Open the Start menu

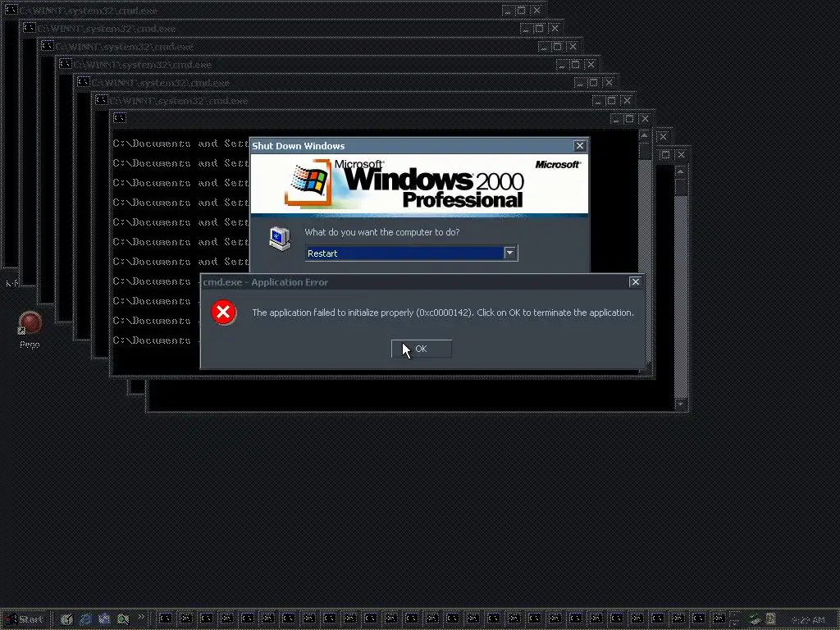tap(24, 619)
